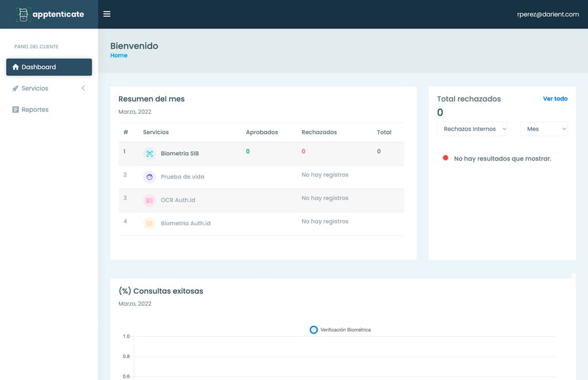Click the No hay resultados que mostrar message
This screenshot has height=380, width=588.
502,159
